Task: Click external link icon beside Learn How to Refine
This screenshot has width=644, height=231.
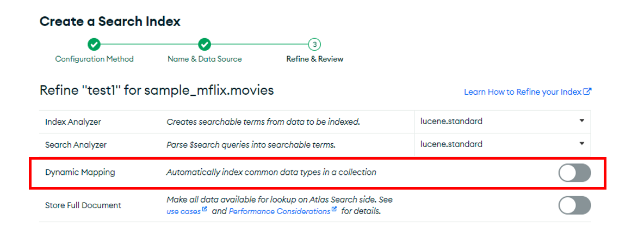Action: 588,92
